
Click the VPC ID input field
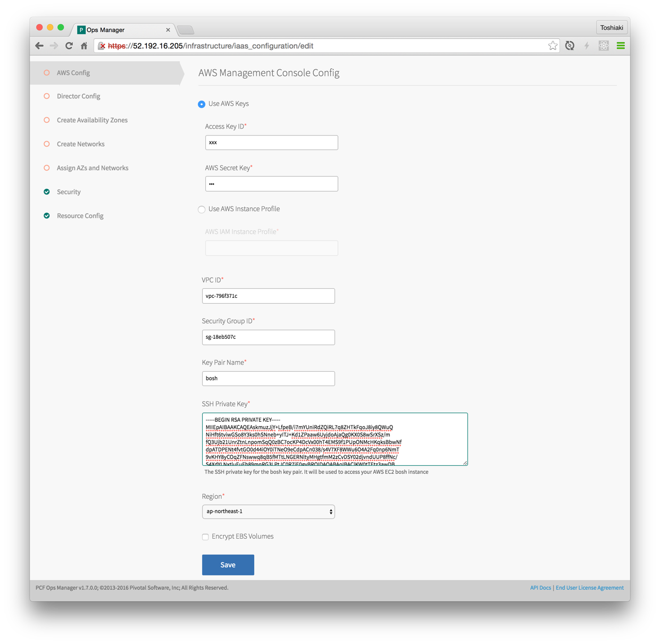(x=268, y=296)
